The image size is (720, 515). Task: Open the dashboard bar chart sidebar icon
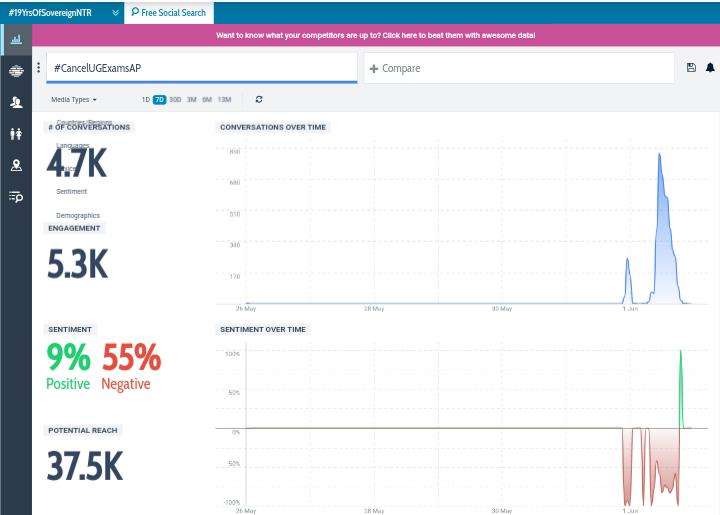click(x=16, y=39)
